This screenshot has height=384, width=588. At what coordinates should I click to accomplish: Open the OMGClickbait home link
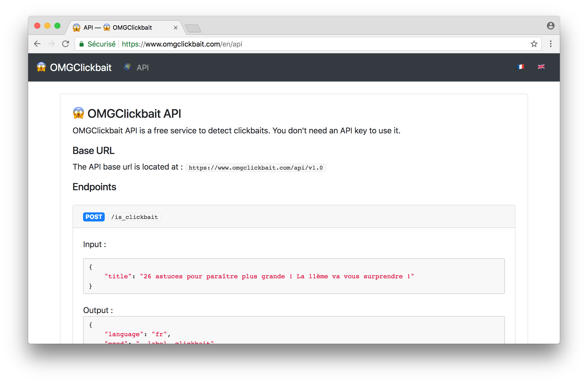[81, 67]
